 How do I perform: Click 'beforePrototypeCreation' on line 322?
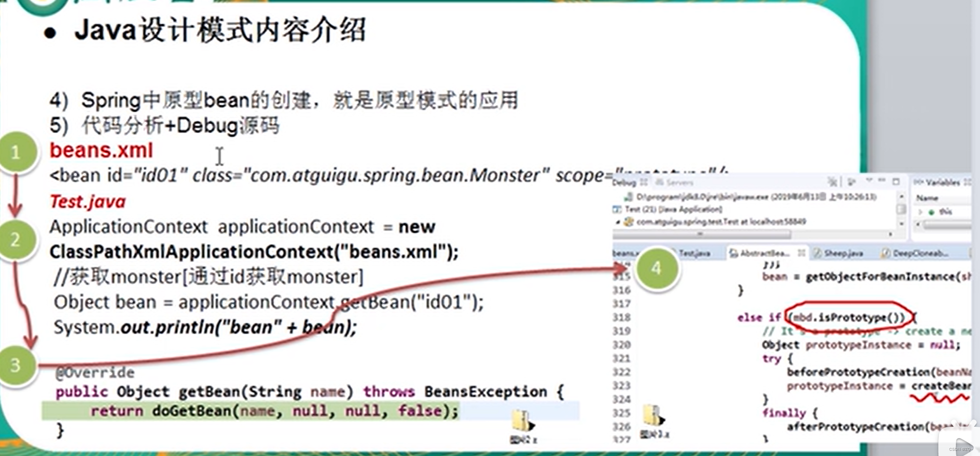(859, 372)
